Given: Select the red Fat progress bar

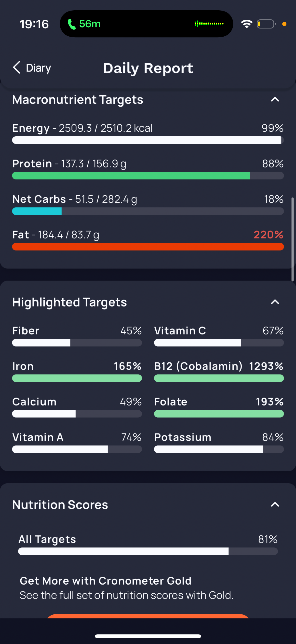Looking at the screenshot, I should pyautogui.click(x=148, y=247).
